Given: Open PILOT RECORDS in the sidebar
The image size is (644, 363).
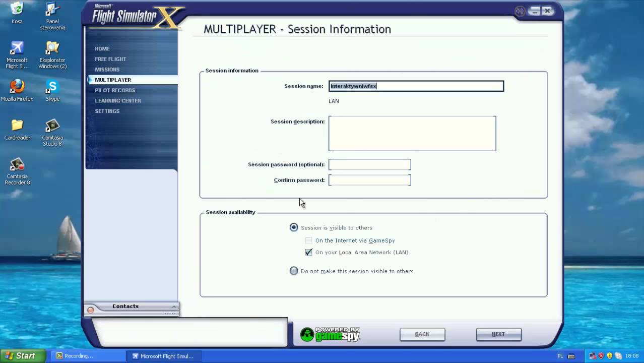Looking at the screenshot, I should click(115, 90).
